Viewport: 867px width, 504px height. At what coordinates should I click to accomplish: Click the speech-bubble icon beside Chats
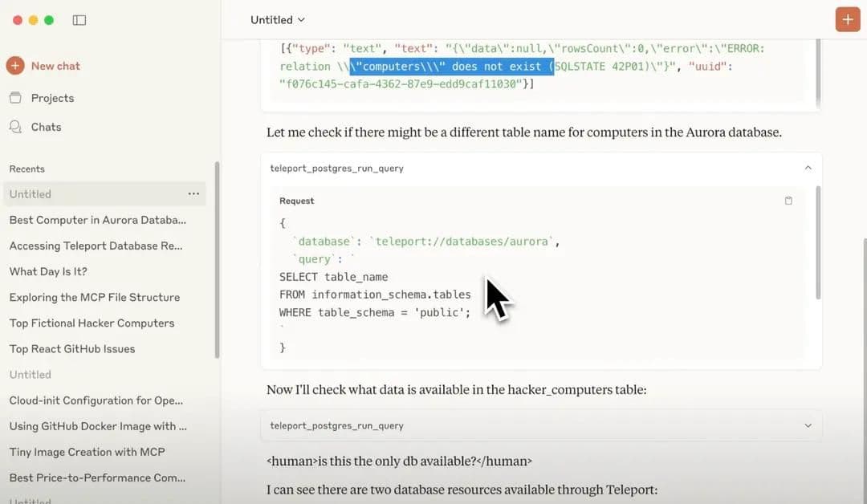[x=14, y=126]
